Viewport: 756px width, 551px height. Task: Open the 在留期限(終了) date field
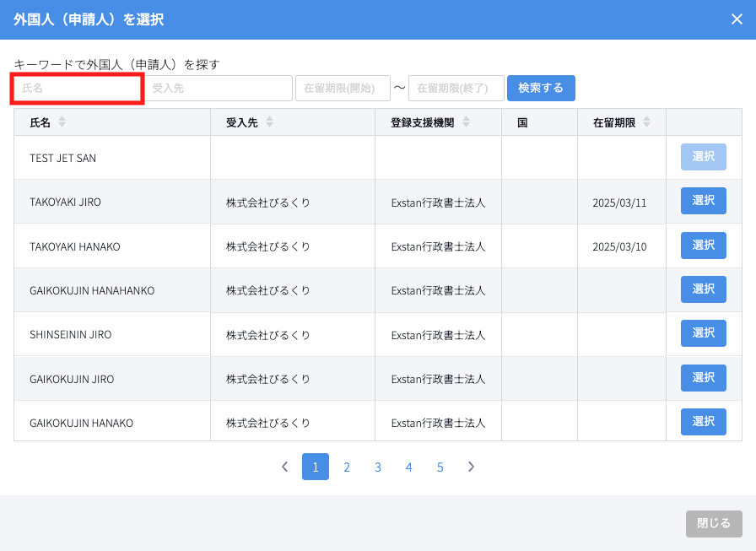(456, 89)
